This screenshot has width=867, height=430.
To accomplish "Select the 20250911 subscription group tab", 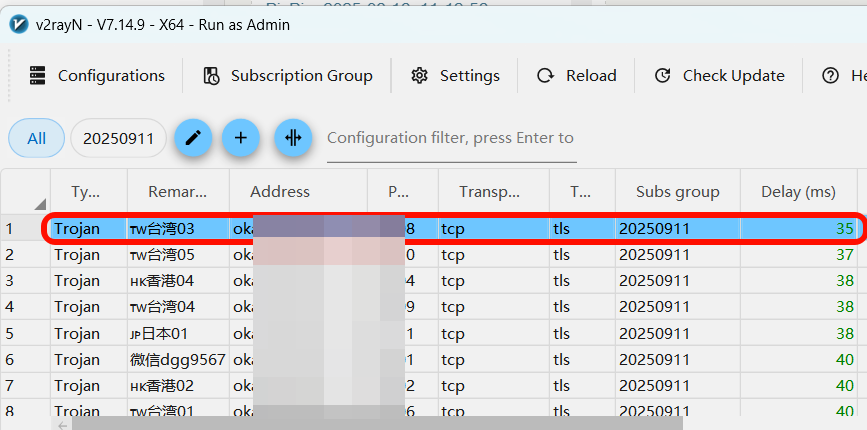I will [118, 138].
